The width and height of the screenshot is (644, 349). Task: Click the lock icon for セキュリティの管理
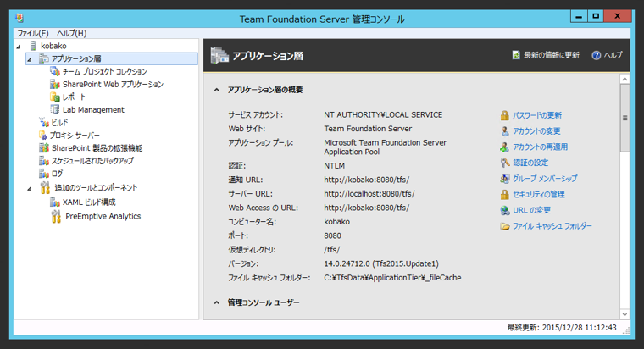tap(505, 194)
